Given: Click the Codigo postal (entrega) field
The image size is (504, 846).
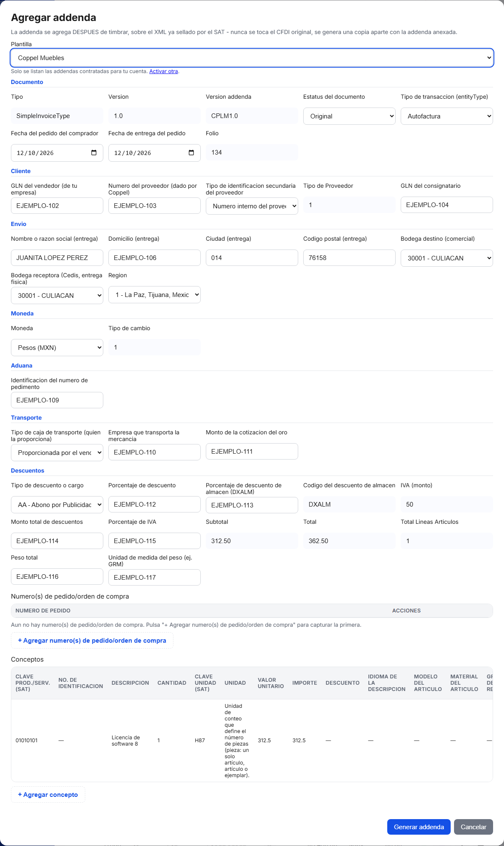Looking at the screenshot, I should tap(349, 258).
